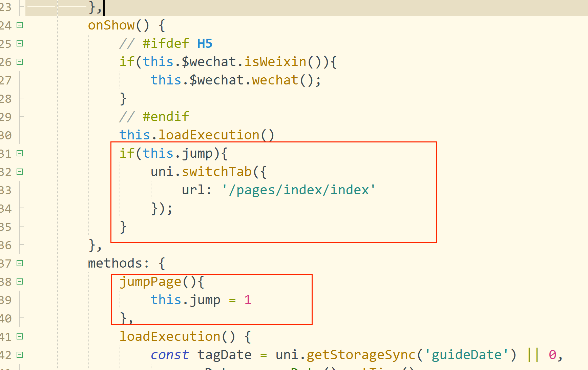Click the 'url:' property key

point(197,190)
